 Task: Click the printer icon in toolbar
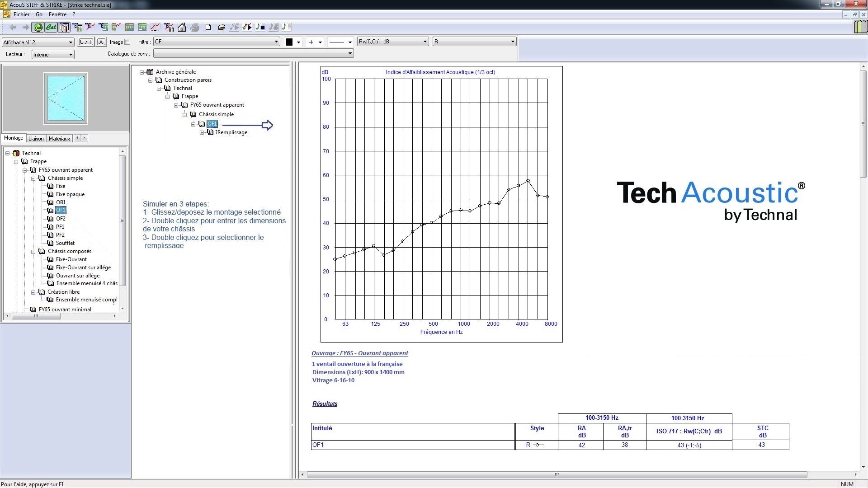(x=195, y=28)
